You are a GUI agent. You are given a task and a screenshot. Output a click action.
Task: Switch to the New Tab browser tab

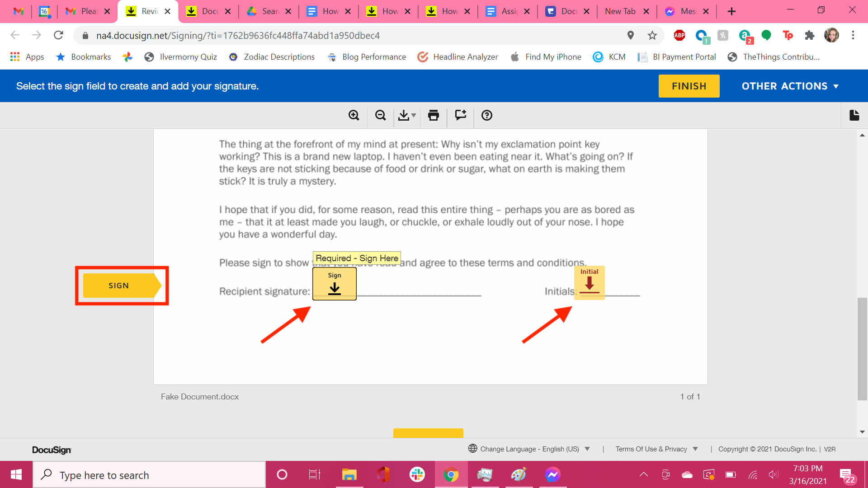click(620, 12)
